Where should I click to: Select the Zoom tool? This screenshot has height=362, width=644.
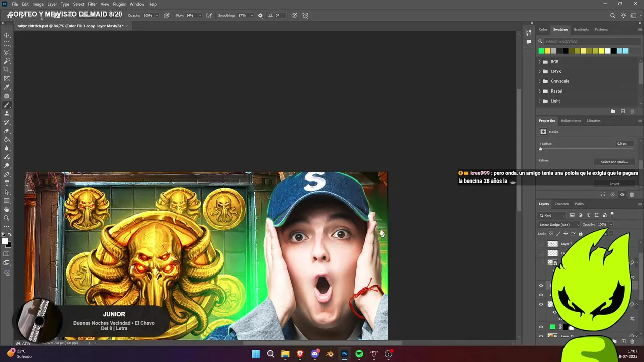coord(7,218)
